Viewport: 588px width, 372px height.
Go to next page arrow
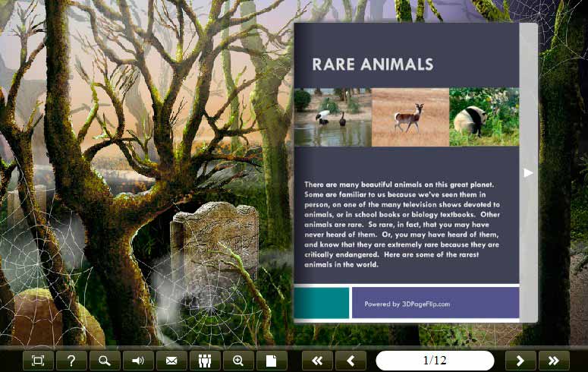point(520,361)
